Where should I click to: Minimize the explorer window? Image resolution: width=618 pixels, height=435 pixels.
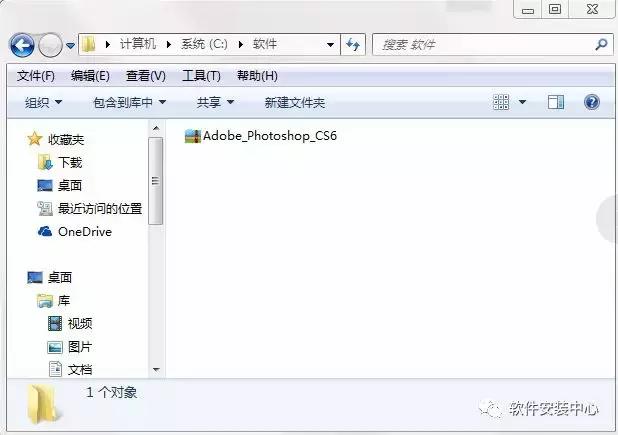(528, 10)
